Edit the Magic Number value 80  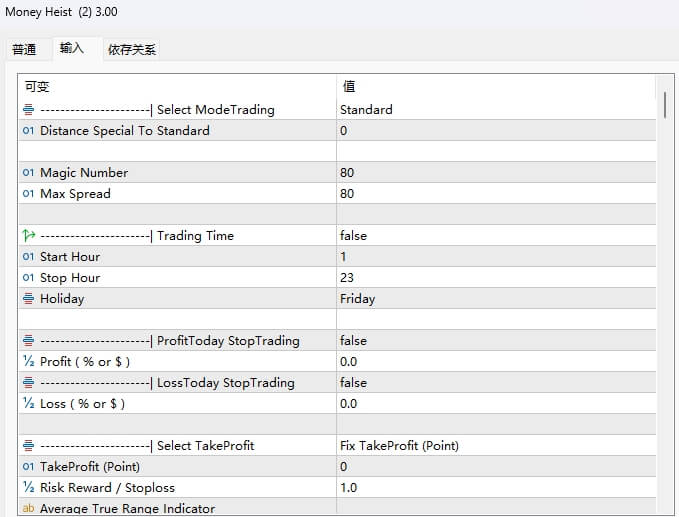coord(496,173)
